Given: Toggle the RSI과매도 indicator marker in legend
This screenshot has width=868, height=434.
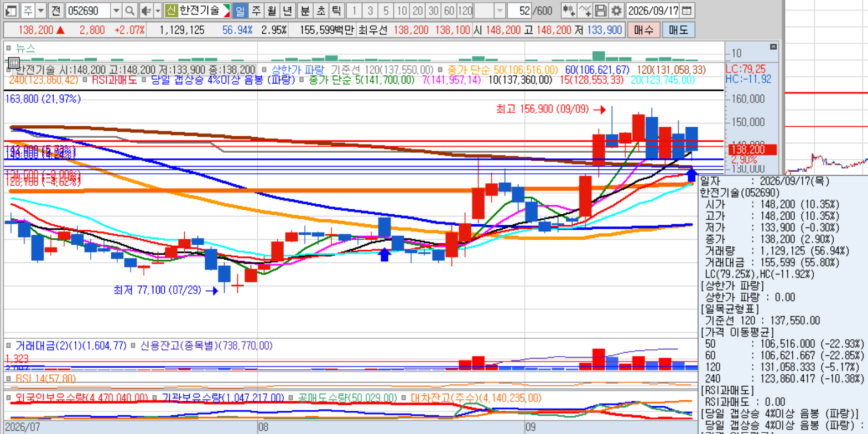Looking at the screenshot, I should point(85,80).
